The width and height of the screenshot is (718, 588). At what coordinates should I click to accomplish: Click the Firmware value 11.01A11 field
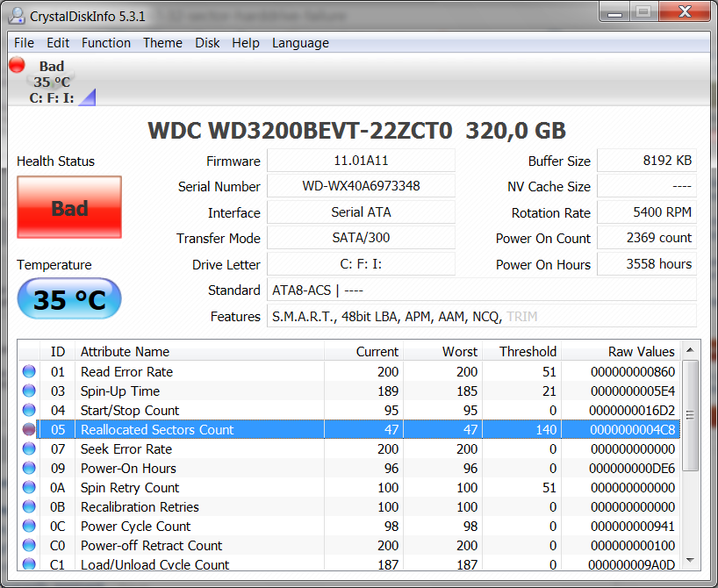coord(361,161)
